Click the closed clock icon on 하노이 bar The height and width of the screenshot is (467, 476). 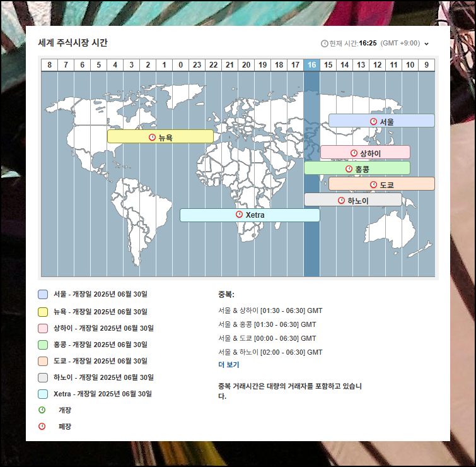(341, 200)
